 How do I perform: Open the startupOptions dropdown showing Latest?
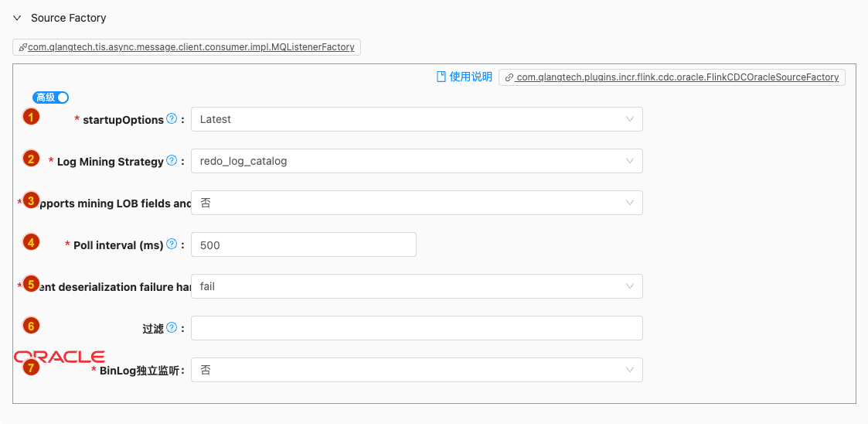point(416,119)
